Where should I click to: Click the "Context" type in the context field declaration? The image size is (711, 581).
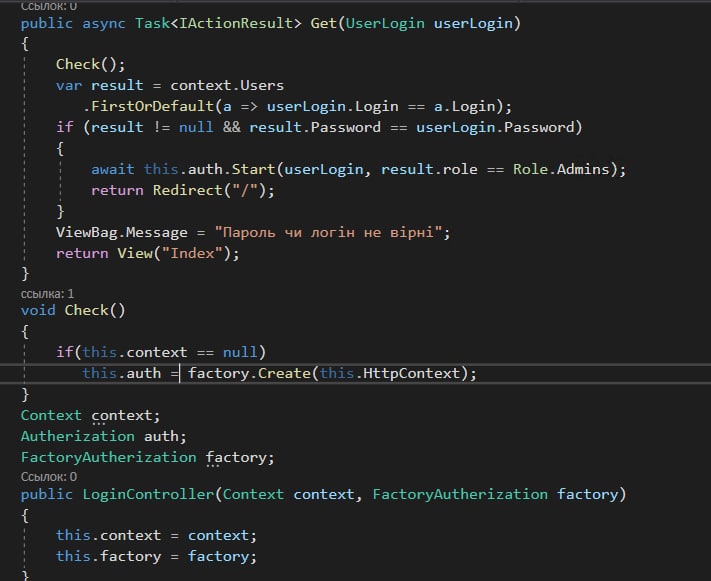tap(51, 415)
